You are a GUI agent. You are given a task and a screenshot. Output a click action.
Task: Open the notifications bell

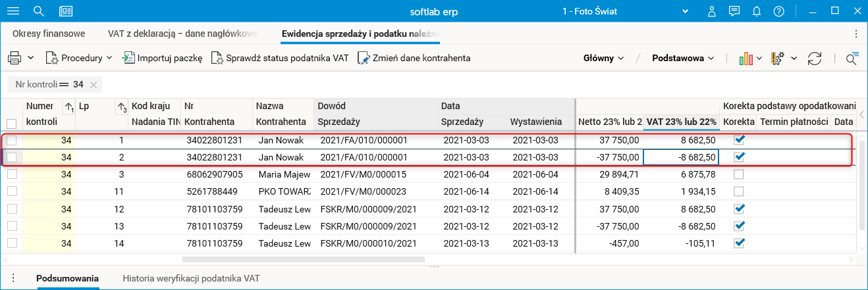pyautogui.click(x=757, y=11)
